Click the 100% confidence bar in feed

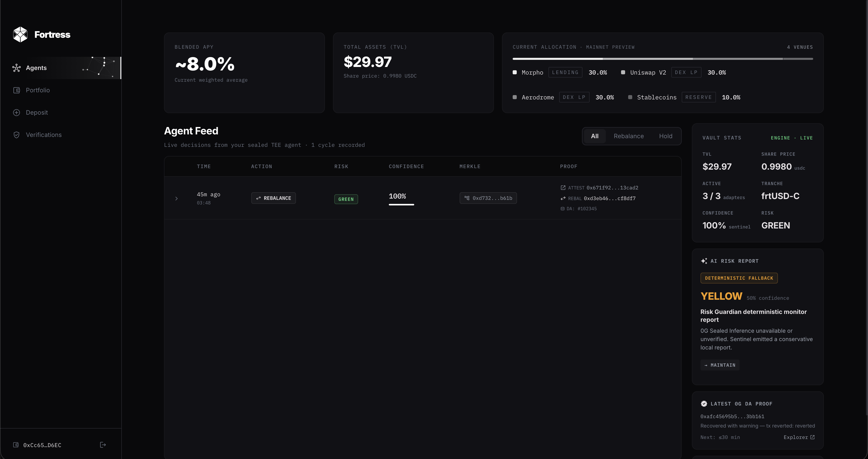click(x=401, y=204)
